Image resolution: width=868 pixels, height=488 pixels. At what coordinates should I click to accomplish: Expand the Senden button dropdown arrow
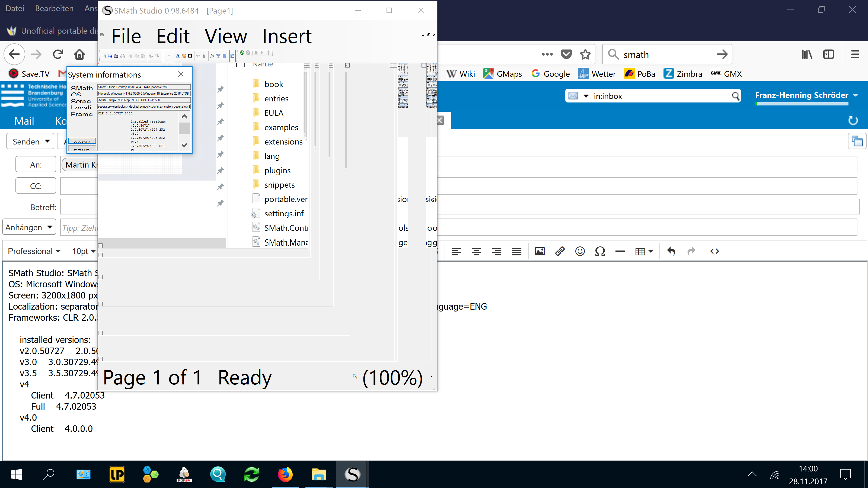pyautogui.click(x=47, y=141)
